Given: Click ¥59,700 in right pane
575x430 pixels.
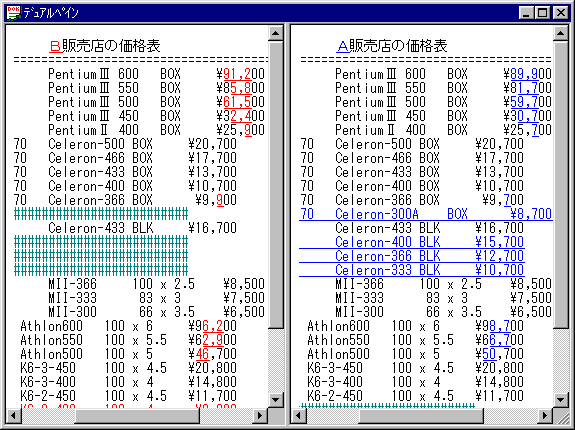Looking at the screenshot, I should pyautogui.click(x=528, y=102).
